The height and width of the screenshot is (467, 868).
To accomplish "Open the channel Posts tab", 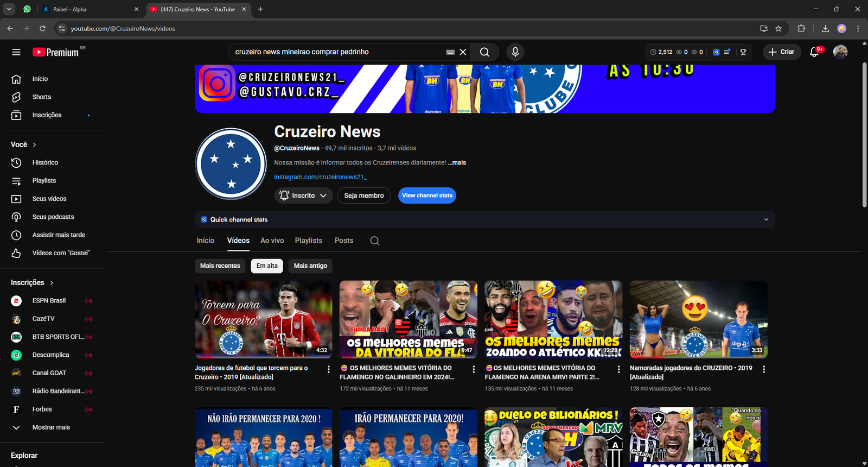I will pos(344,241).
